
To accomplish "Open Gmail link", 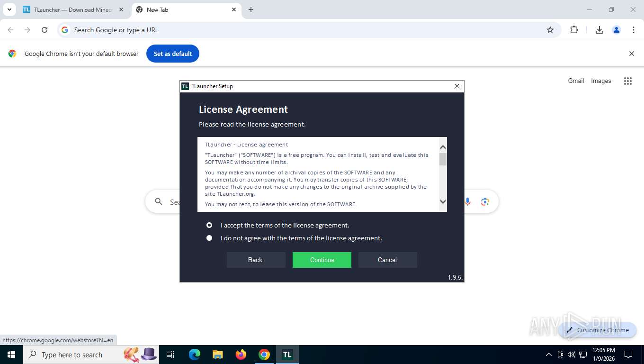I will 576,81.
